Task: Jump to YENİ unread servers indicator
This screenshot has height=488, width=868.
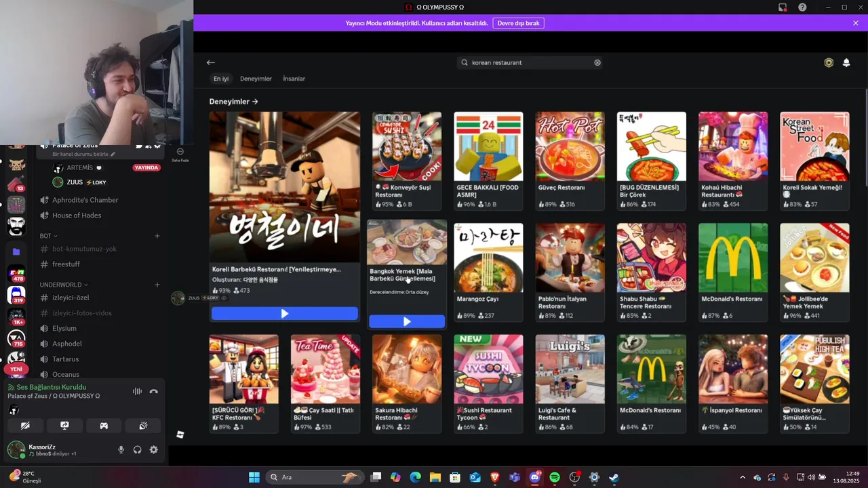Action: click(x=16, y=369)
